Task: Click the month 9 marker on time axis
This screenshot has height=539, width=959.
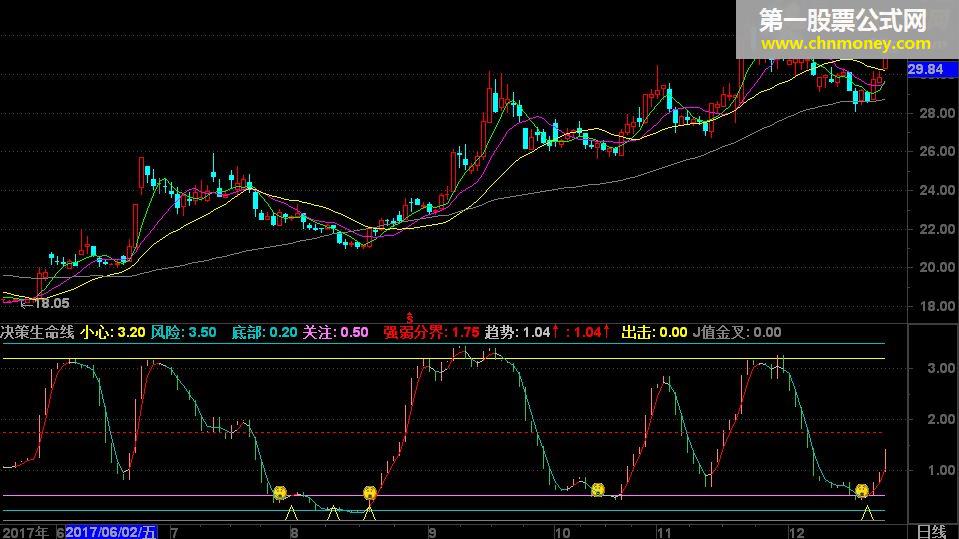Action: tap(432, 532)
